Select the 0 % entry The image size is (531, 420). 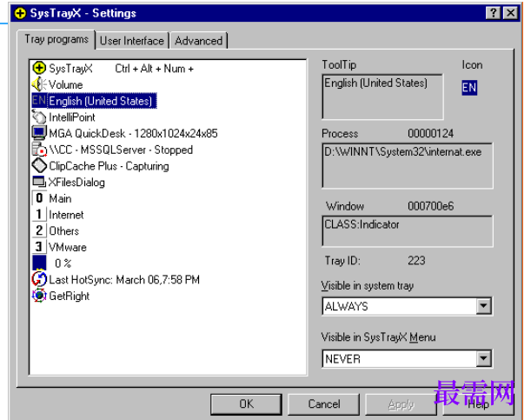[63, 263]
